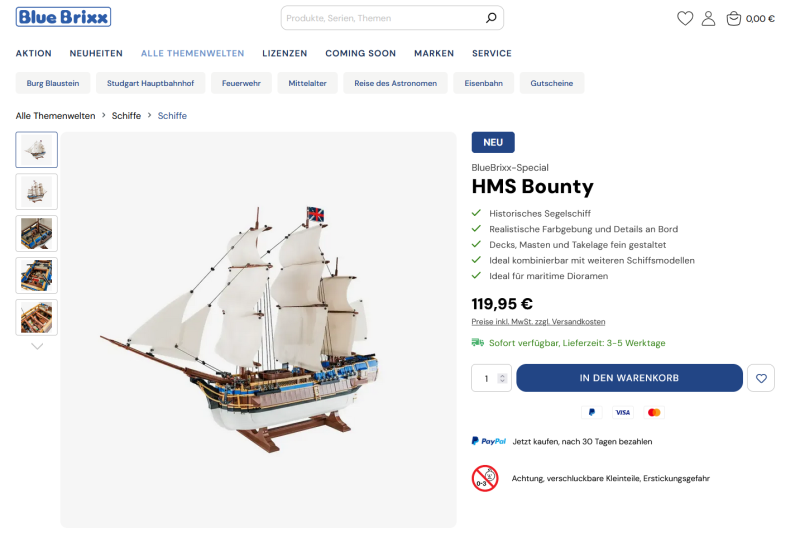800x547 pixels.
Task: Click the product search input field
Action: (x=380, y=18)
